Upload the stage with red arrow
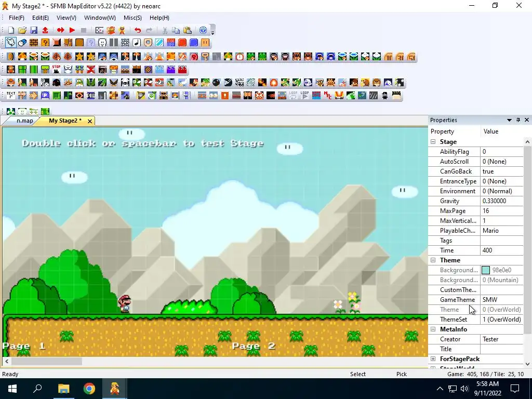Viewport: 532px width, 399px height. tap(45, 30)
